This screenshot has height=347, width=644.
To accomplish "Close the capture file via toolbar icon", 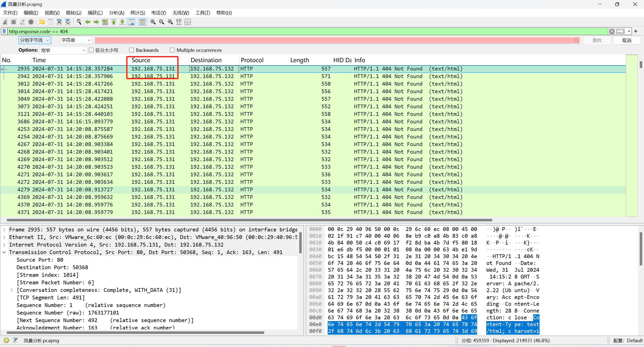I will (x=59, y=22).
